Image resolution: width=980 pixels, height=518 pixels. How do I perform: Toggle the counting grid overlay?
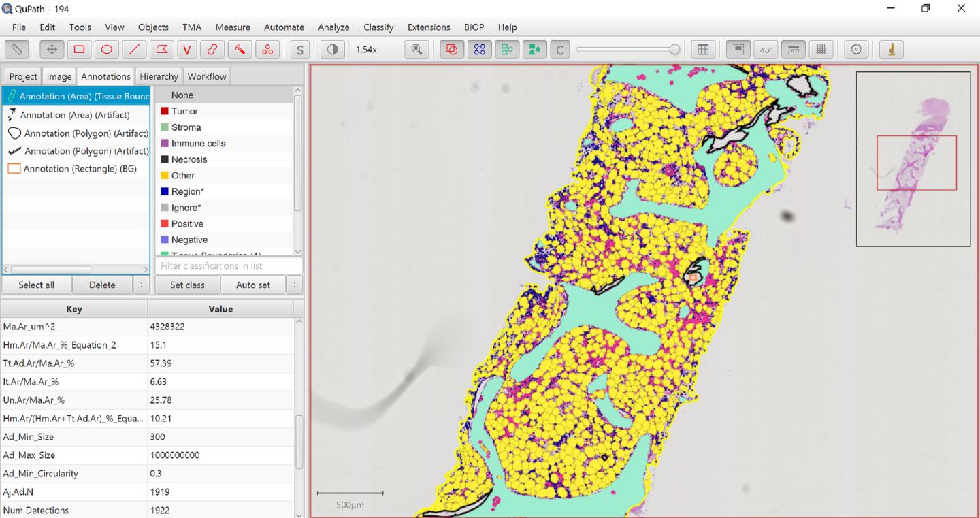coord(822,49)
